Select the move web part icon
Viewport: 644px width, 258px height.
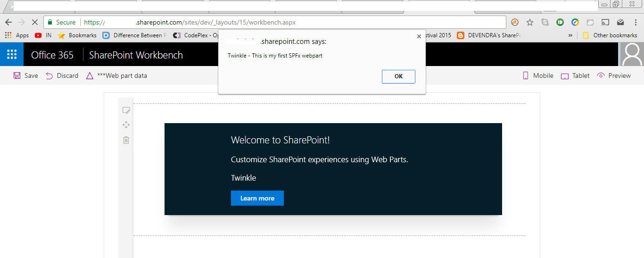click(x=126, y=125)
